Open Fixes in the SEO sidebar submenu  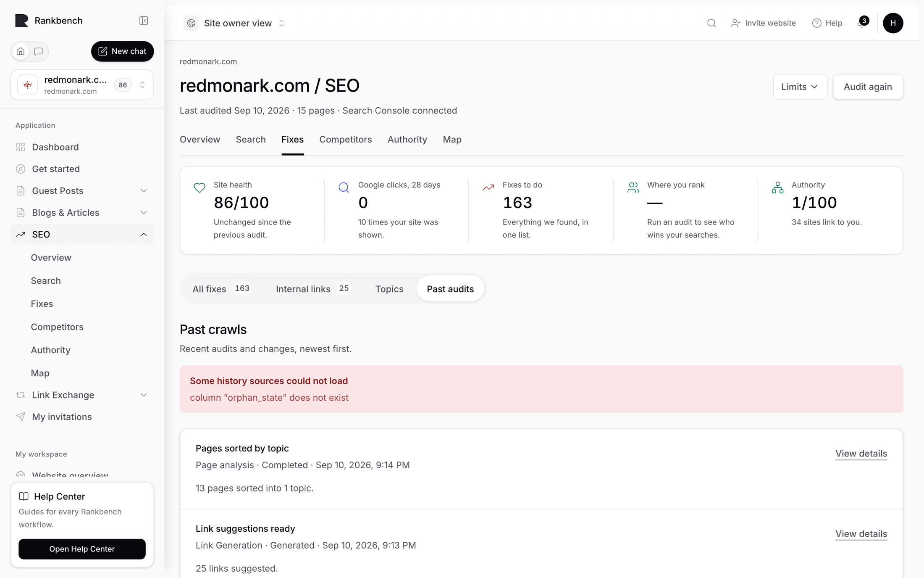(x=42, y=304)
